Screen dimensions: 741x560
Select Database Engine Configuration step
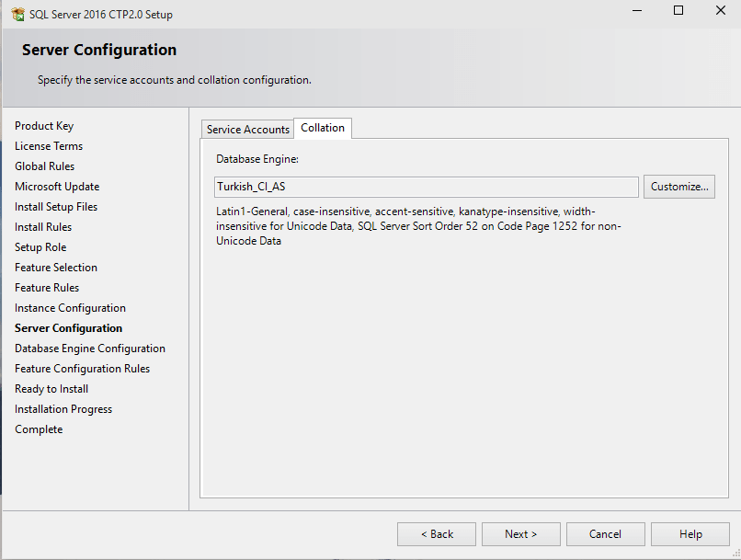pos(90,349)
